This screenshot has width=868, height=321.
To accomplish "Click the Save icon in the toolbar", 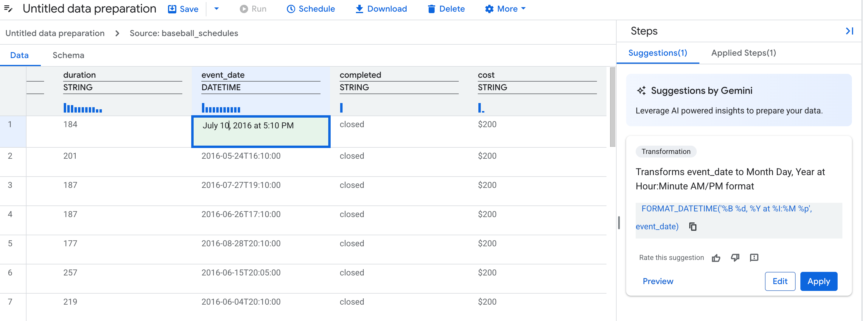I will pyautogui.click(x=172, y=9).
